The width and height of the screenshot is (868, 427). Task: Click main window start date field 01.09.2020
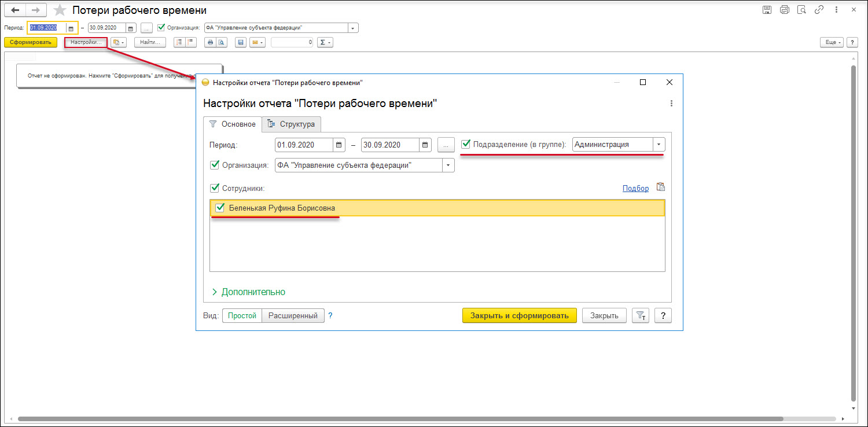coord(47,28)
